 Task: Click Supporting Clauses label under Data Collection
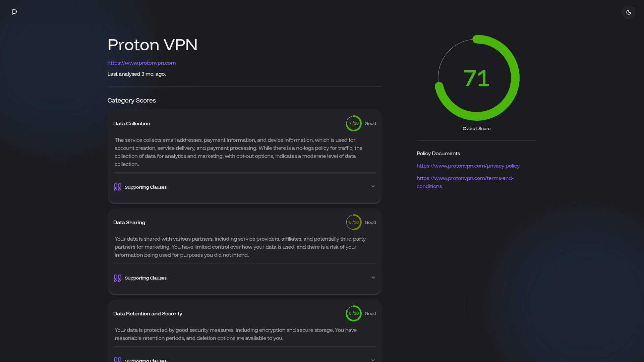click(145, 187)
